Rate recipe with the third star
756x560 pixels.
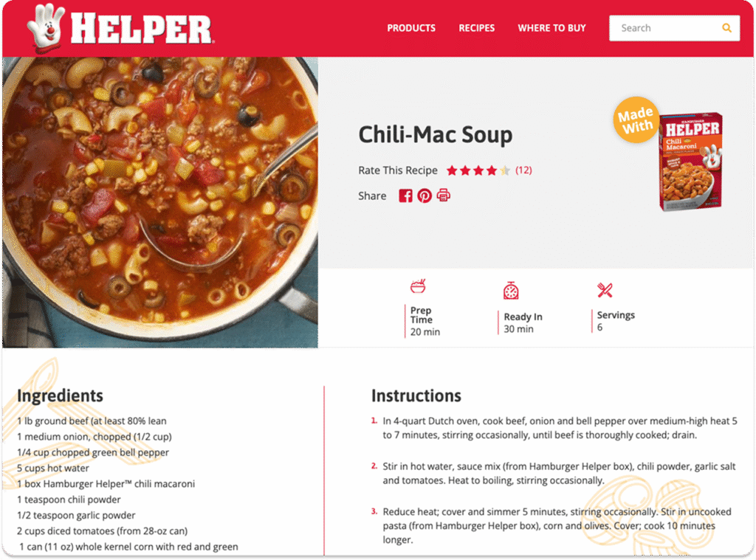478,170
